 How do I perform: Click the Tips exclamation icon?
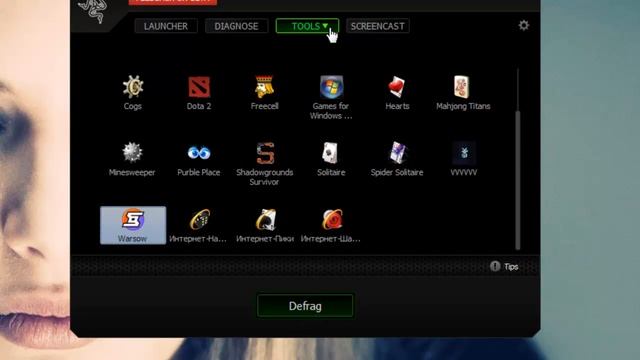pos(495,266)
